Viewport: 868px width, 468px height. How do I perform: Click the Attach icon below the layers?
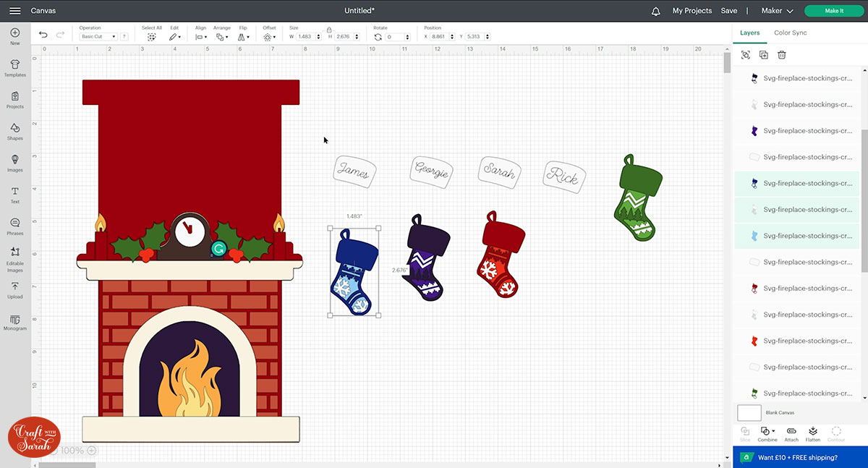(x=791, y=433)
